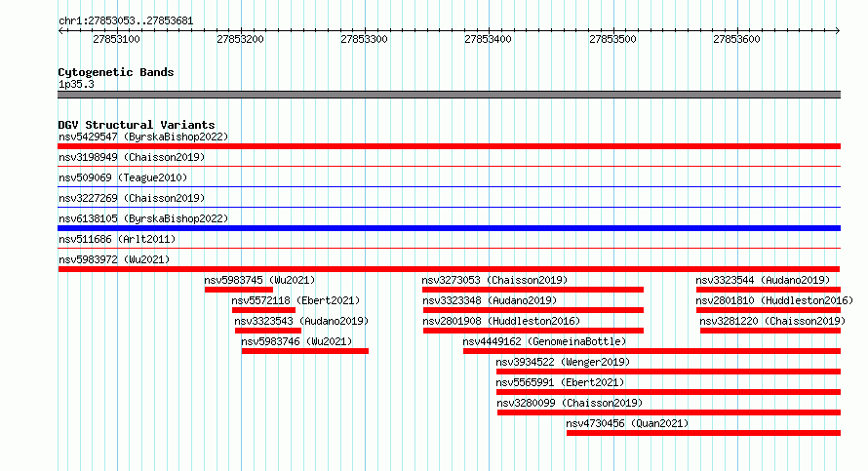Click the nsv3227269 (Chaisson2019) variant label
868x471 pixels.
point(132,198)
